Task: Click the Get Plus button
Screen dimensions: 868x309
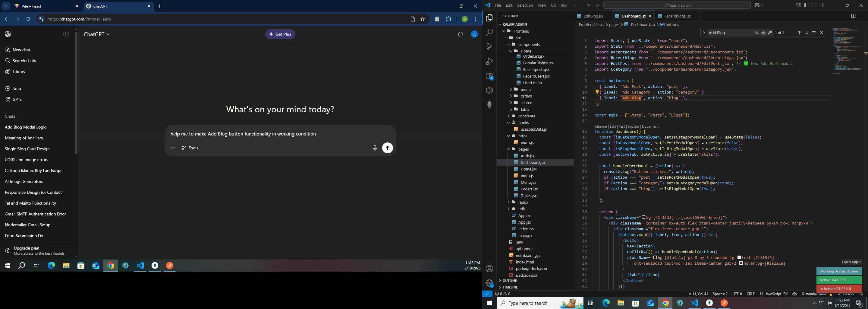Action: pos(280,34)
